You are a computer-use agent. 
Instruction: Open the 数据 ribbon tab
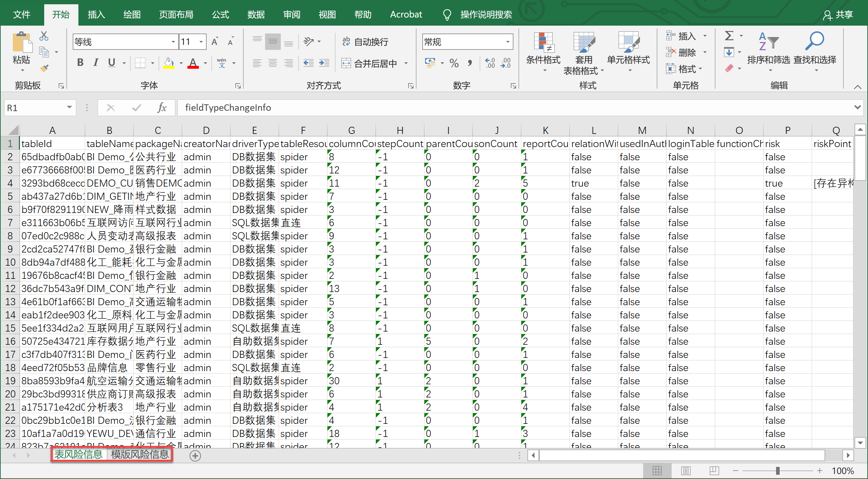click(x=256, y=15)
